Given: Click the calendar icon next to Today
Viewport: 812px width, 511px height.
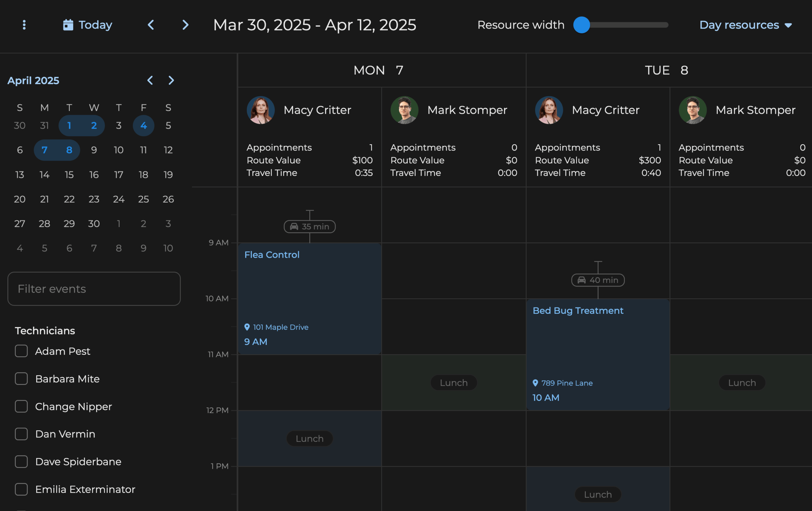Looking at the screenshot, I should (x=68, y=25).
